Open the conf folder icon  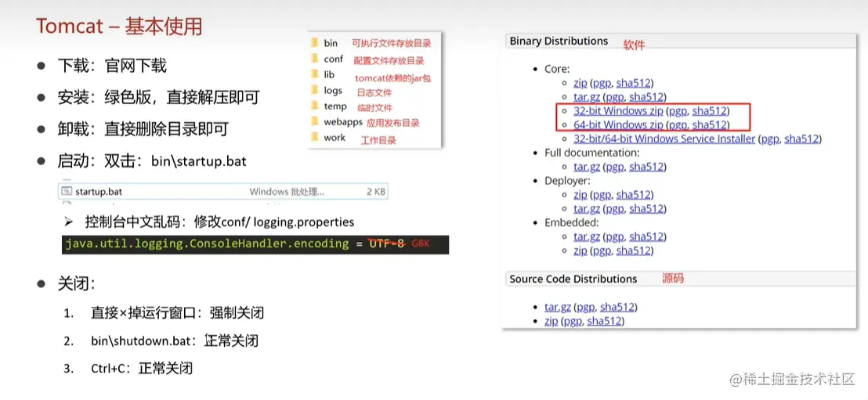point(314,59)
